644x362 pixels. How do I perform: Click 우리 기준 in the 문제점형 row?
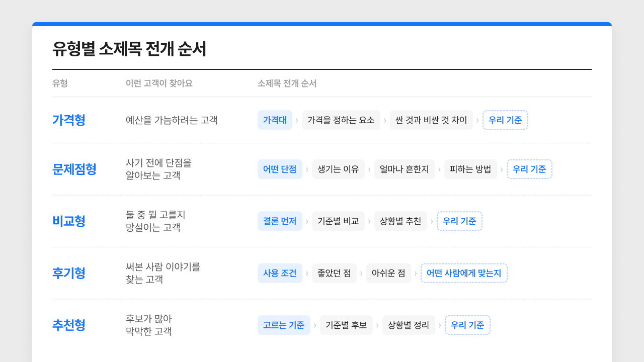pyautogui.click(x=529, y=169)
